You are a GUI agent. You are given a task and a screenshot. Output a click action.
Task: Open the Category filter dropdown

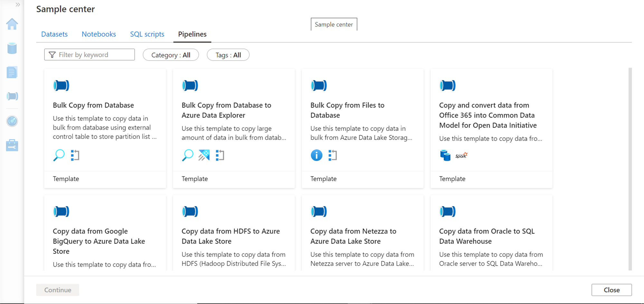(x=171, y=55)
